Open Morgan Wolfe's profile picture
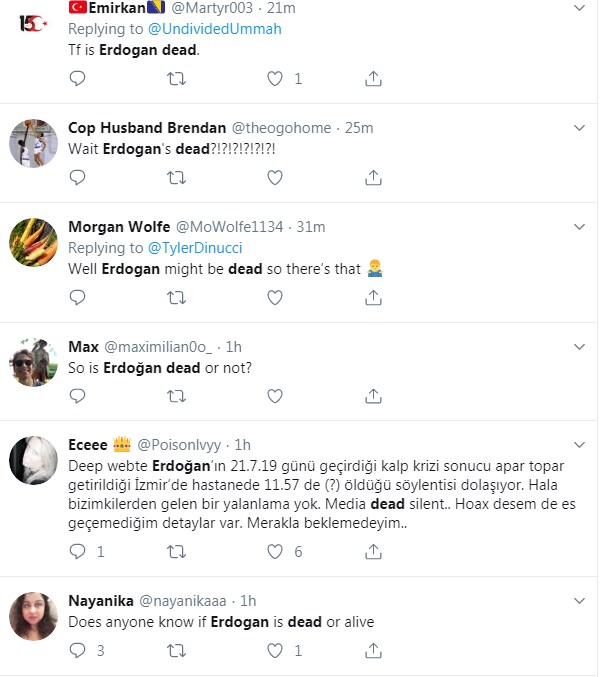 [x=33, y=242]
